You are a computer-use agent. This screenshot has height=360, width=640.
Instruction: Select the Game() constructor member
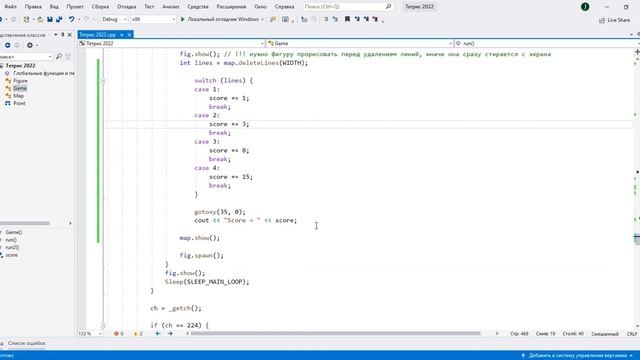coord(14,232)
